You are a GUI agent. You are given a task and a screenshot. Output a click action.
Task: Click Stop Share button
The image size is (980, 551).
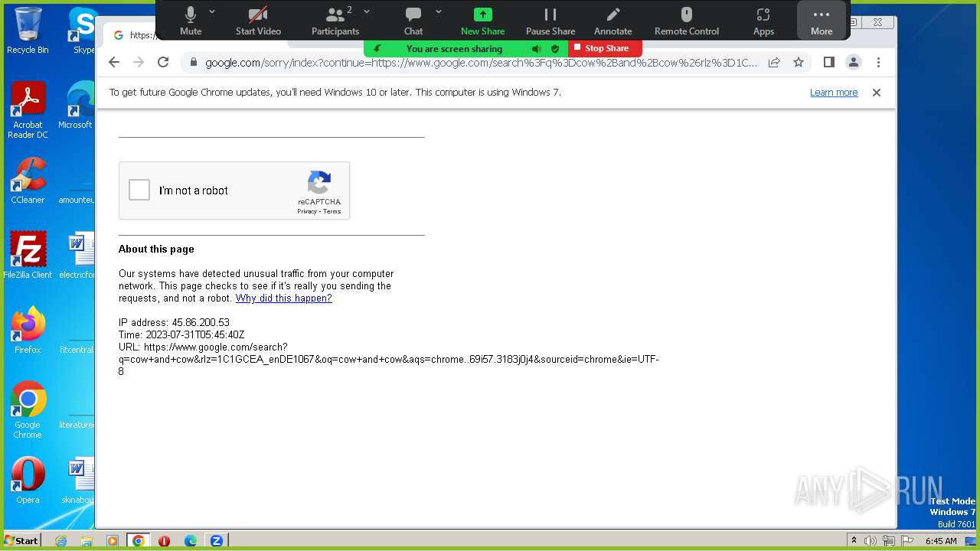605,48
